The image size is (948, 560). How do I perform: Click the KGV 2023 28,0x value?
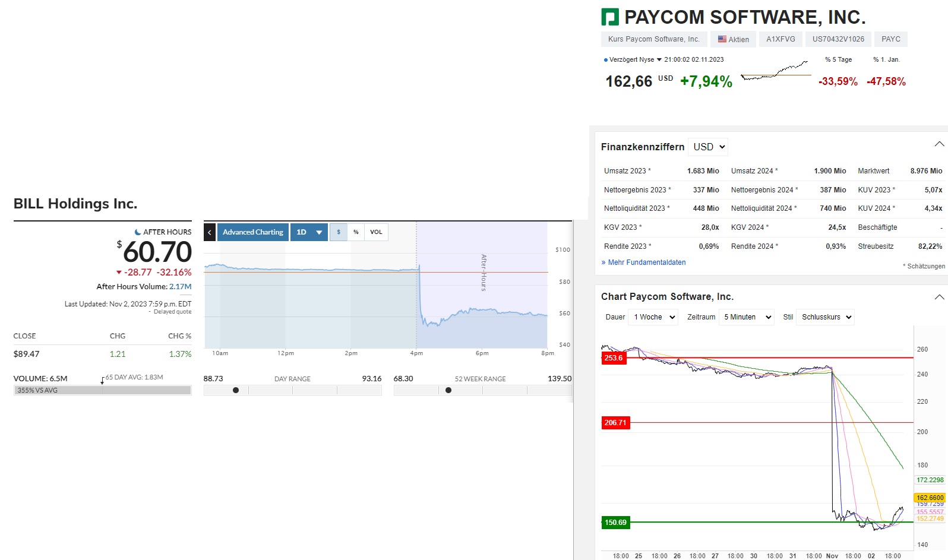pyautogui.click(x=710, y=227)
